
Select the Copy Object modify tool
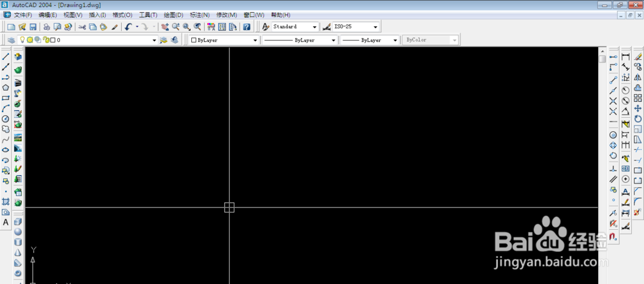(x=638, y=67)
